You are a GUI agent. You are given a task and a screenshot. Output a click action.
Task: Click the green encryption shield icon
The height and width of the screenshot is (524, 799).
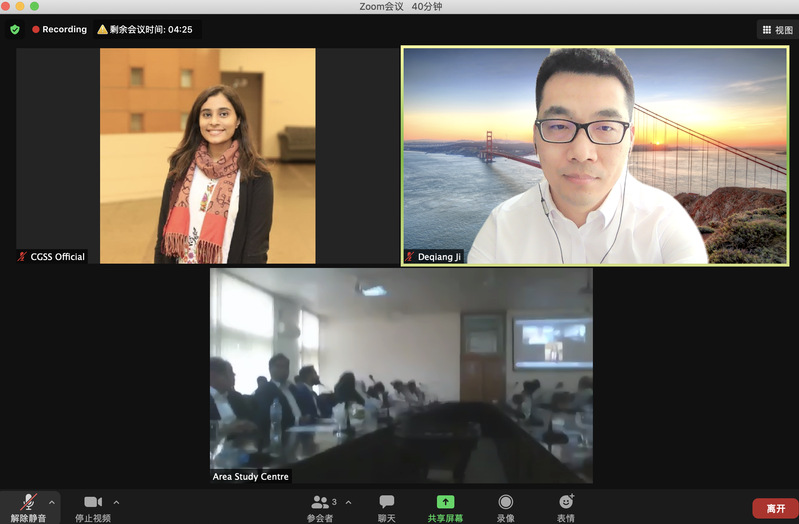15,30
